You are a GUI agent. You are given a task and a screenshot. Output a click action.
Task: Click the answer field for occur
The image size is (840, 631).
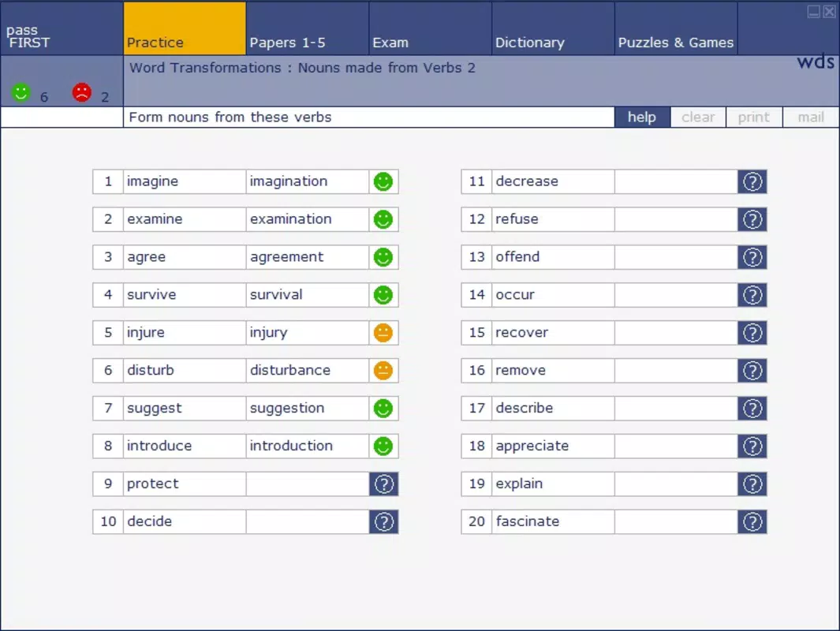676,295
